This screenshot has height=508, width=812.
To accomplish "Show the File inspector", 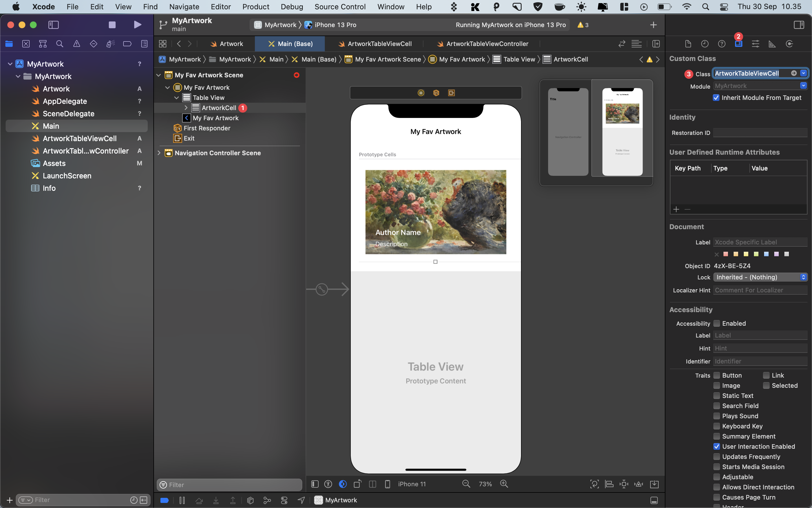I will coord(688,44).
